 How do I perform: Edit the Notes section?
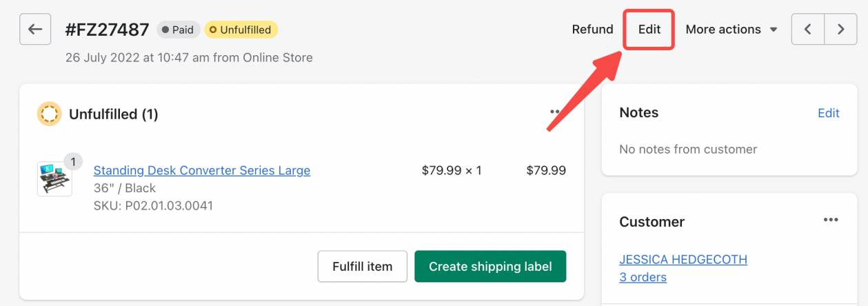(x=828, y=113)
